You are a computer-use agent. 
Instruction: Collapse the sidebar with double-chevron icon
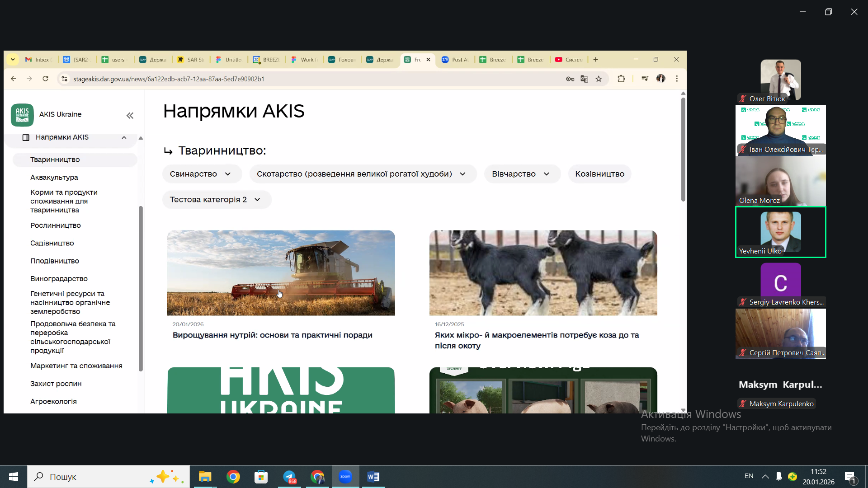130,116
